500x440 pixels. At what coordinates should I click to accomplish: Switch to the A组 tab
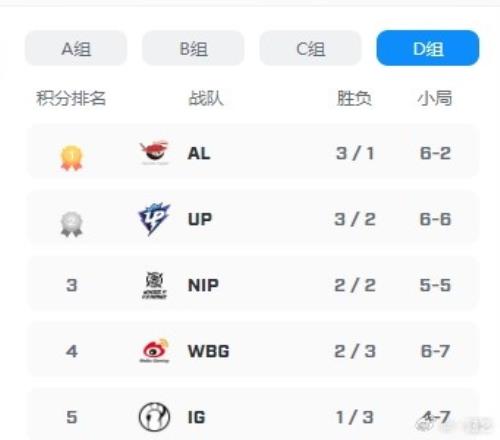tap(76, 48)
